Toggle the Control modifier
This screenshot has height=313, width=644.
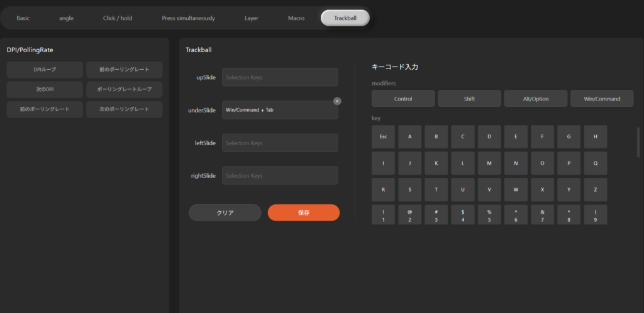pos(403,99)
